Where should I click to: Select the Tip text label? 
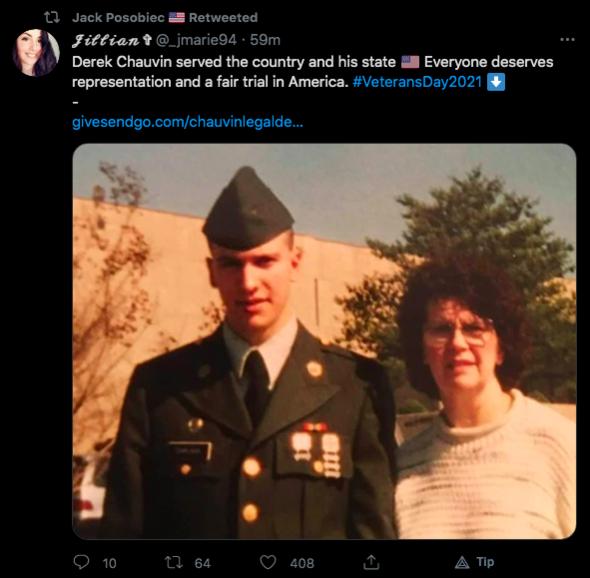click(x=485, y=562)
